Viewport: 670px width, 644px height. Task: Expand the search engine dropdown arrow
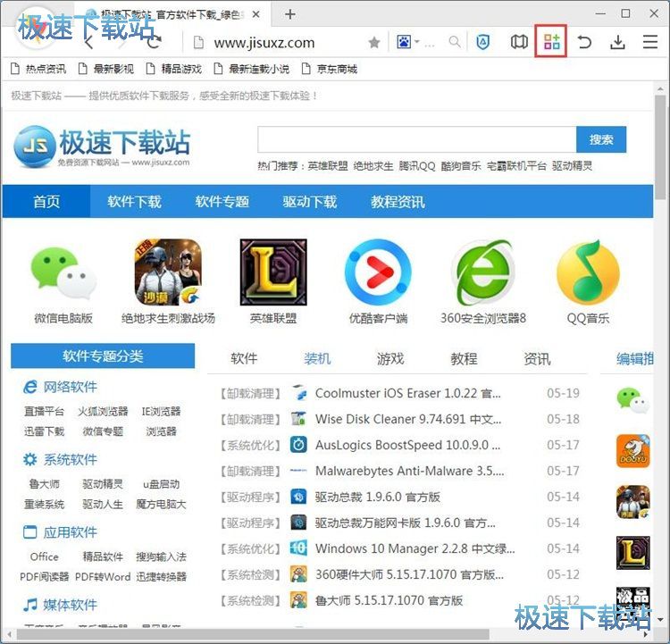tap(417, 42)
